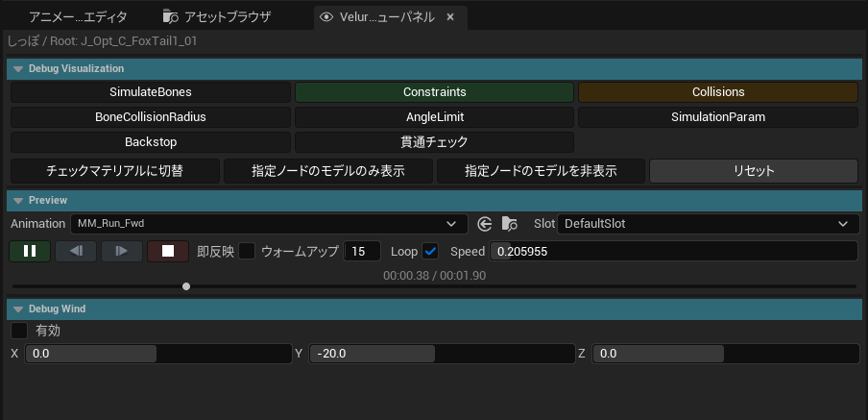
Task: Toggle BoneCollisionRadius visualization
Action: coord(151,117)
